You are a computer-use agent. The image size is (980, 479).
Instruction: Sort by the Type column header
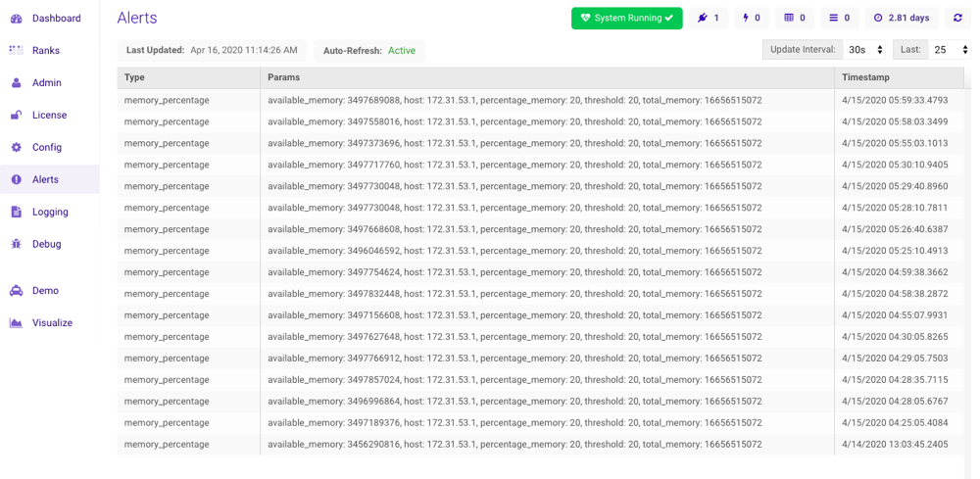click(189, 77)
